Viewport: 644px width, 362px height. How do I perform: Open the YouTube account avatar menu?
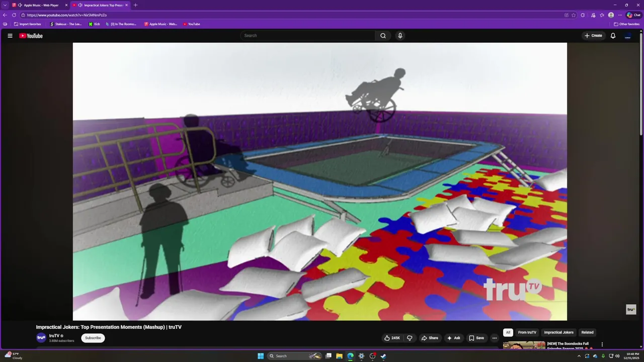[627, 36]
